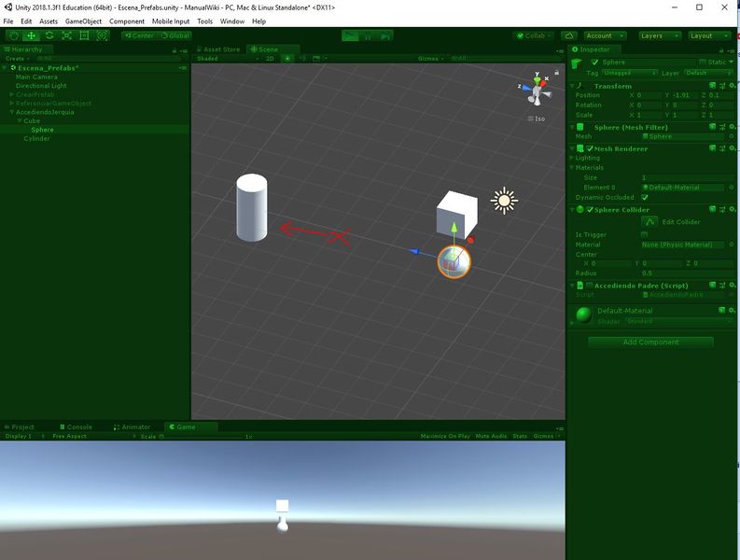Open Transform component gear menu
Image resolution: width=740 pixels, height=560 pixels.
click(732, 86)
